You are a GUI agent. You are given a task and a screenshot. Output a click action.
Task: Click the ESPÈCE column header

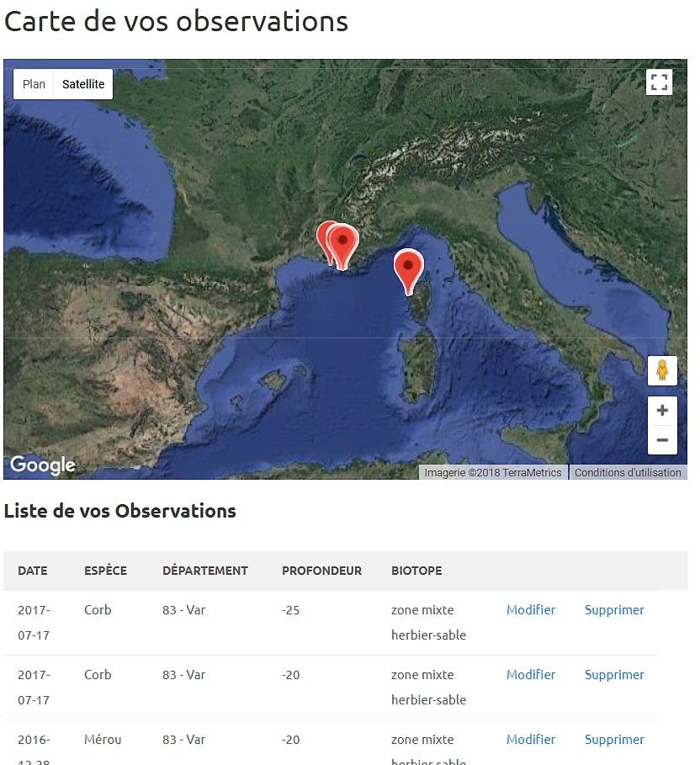(105, 571)
